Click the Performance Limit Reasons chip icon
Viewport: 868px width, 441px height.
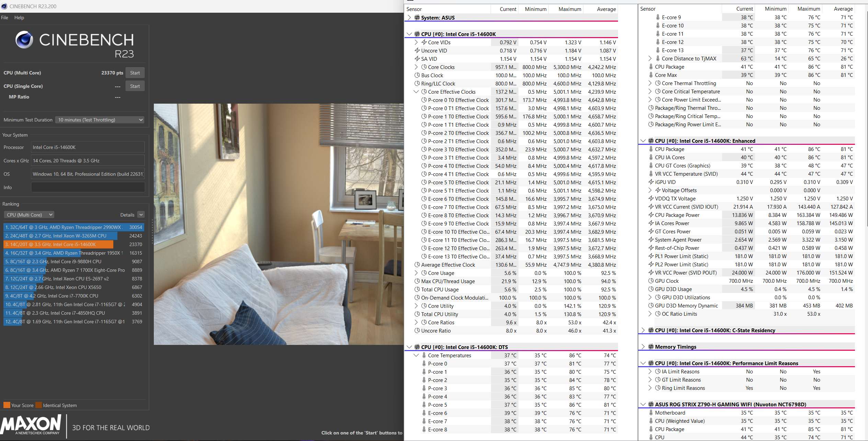coord(651,363)
